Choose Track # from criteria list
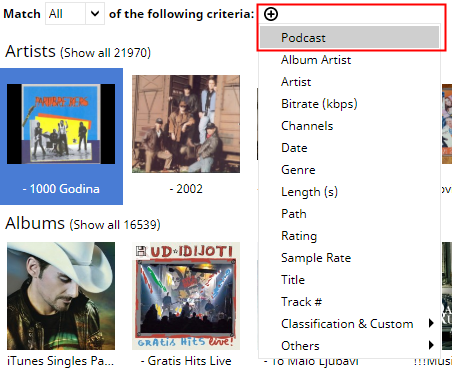 tap(349, 302)
